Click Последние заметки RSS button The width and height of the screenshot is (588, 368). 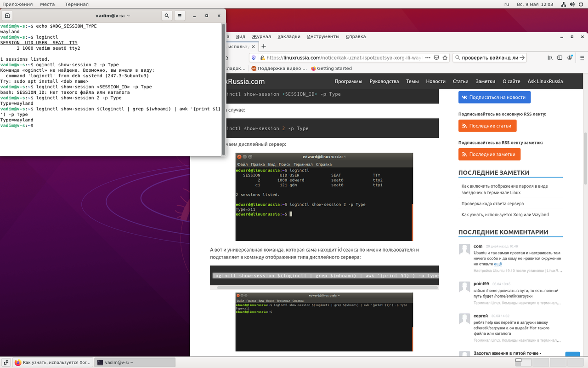tap(489, 155)
